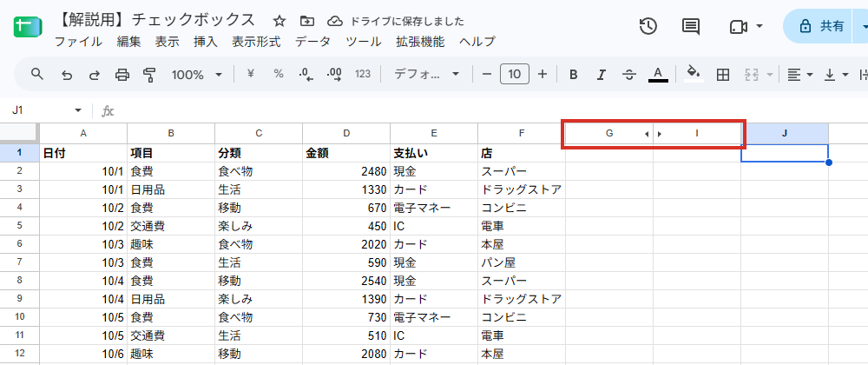Image resolution: width=868 pixels, height=365 pixels.
Task: Unhide column H using arrows between G and I
Action: [654, 134]
